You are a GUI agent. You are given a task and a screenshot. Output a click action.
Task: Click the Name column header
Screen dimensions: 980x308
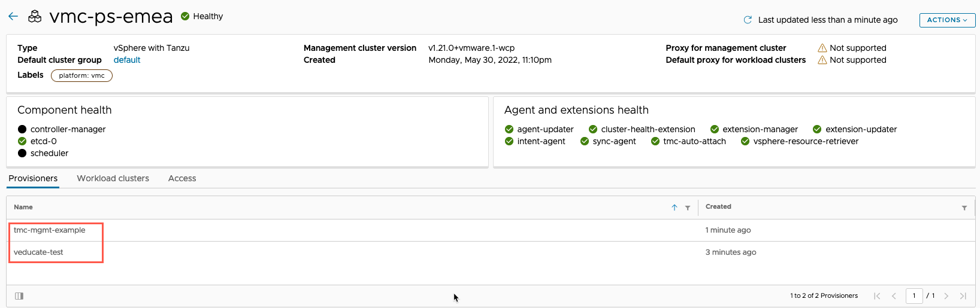tap(23, 207)
